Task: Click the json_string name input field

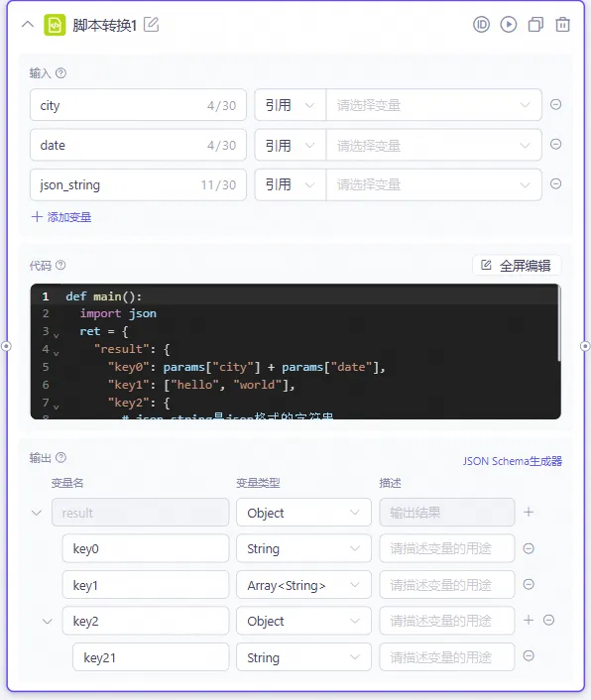Action: click(x=138, y=184)
